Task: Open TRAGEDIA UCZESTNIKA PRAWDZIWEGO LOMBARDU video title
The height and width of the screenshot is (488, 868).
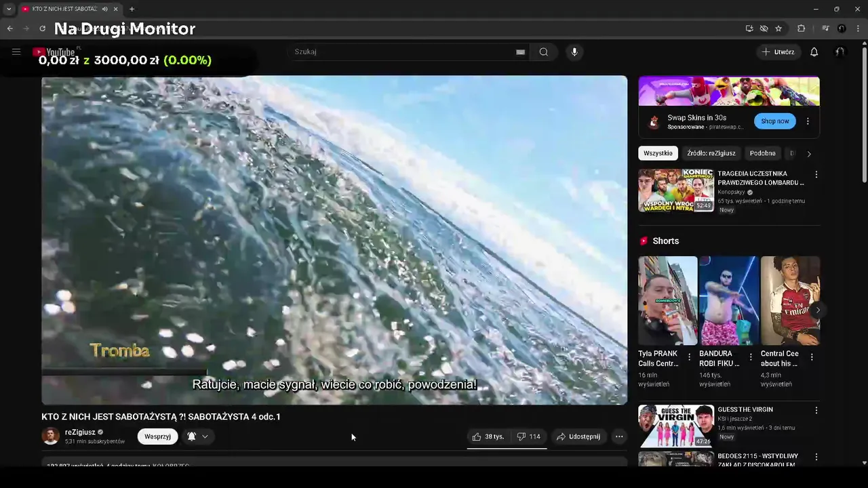Action: coord(761,178)
